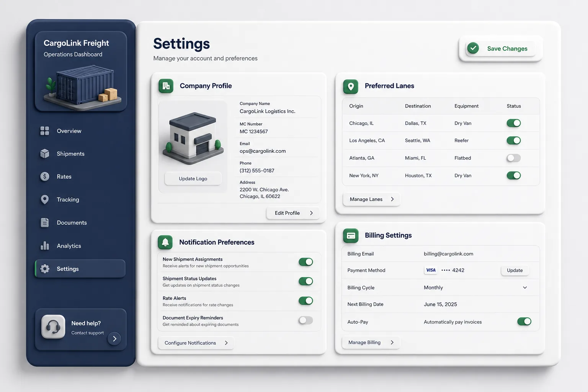Click the company logo building image
This screenshot has height=392, width=588.
pyautogui.click(x=193, y=138)
